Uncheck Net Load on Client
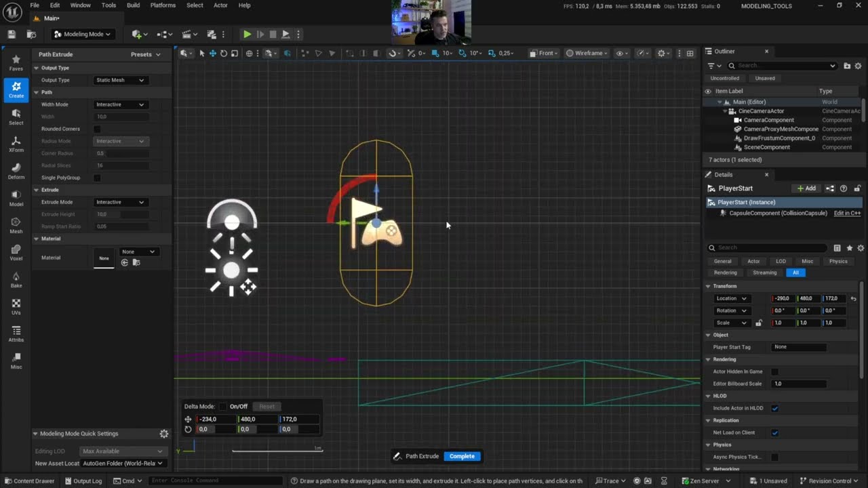The height and width of the screenshot is (488, 868). pos(775,432)
